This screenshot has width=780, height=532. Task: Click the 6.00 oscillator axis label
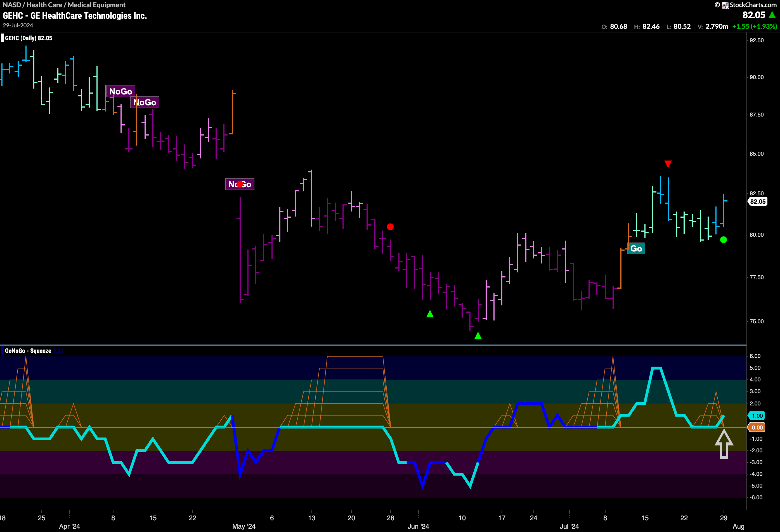pos(755,356)
